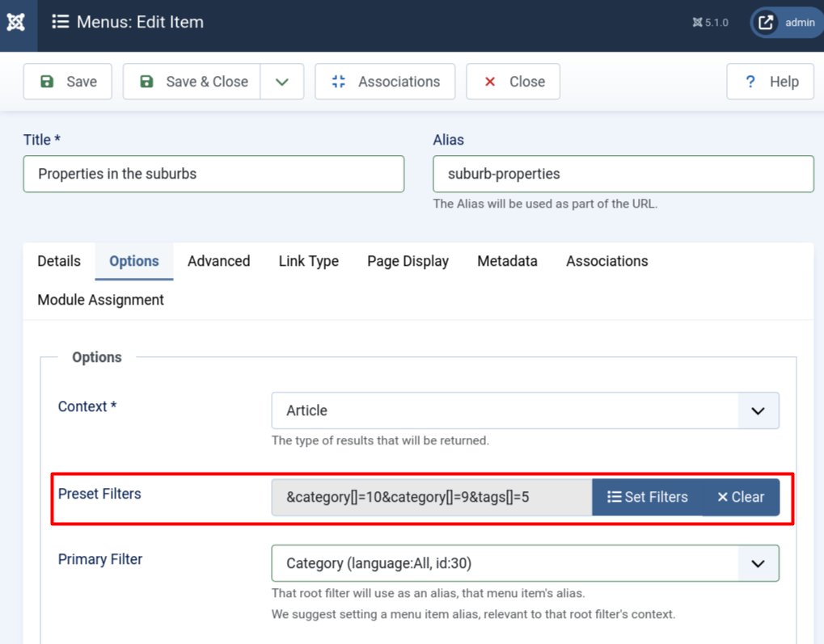Click the Joomla logo icon
The width and height of the screenshot is (824, 644).
point(15,22)
